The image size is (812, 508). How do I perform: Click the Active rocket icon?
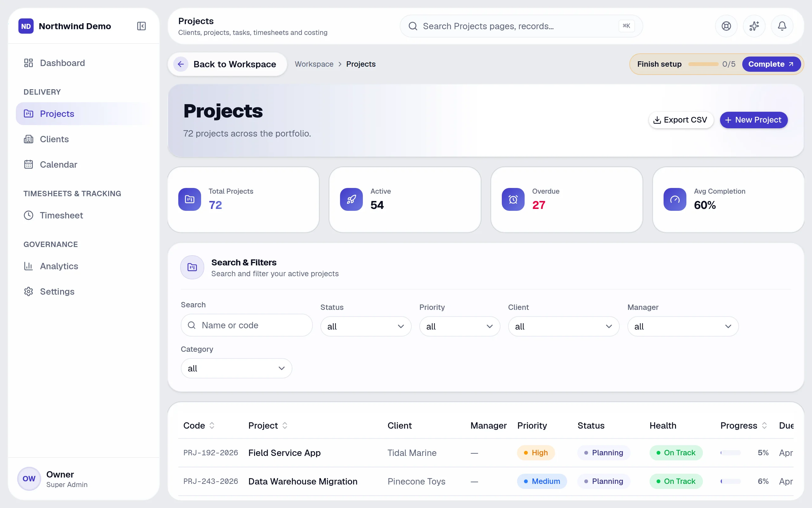click(x=351, y=199)
